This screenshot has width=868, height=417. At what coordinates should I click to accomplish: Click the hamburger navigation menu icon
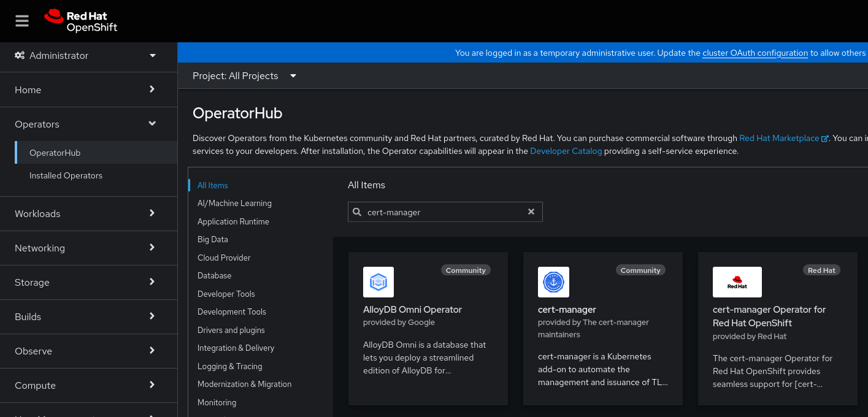[x=22, y=21]
